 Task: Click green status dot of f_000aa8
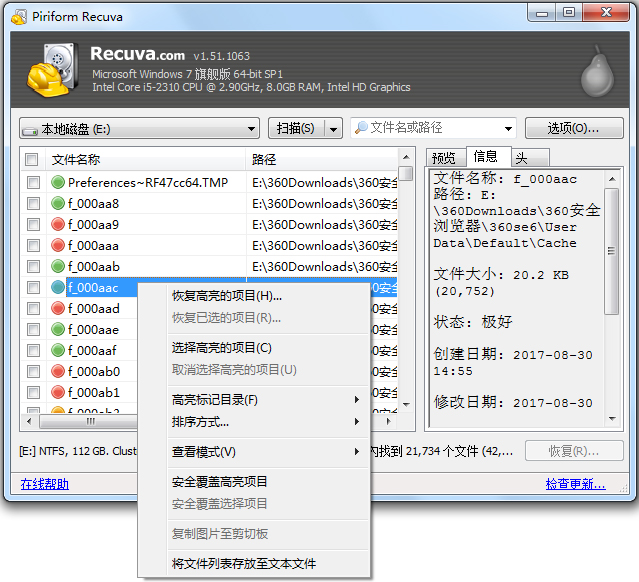[58, 203]
